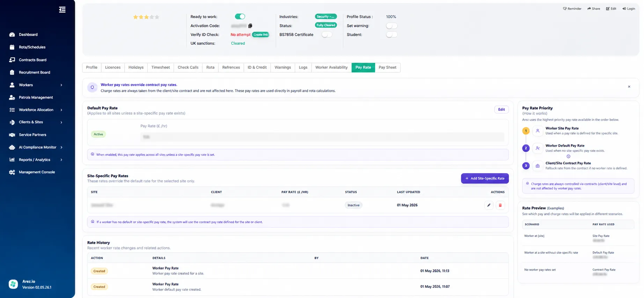Expand the Workers sidebar submenu
644x298 pixels.
61,85
